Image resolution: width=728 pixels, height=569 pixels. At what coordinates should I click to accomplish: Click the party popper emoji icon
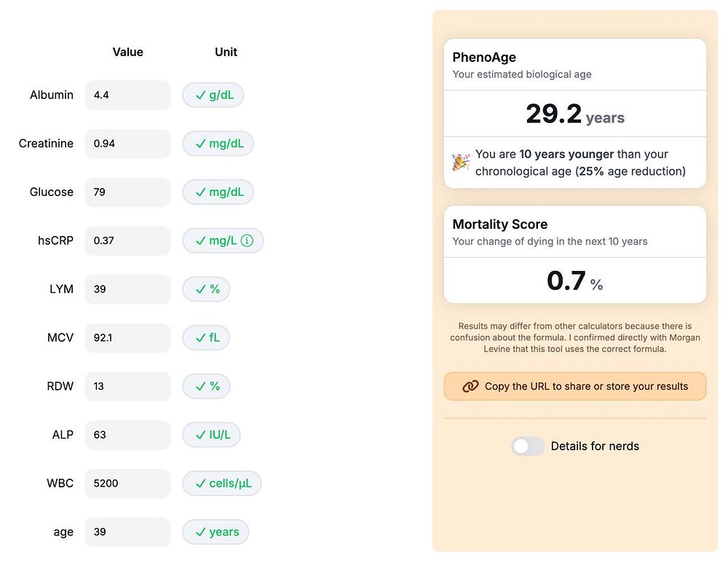point(460,162)
